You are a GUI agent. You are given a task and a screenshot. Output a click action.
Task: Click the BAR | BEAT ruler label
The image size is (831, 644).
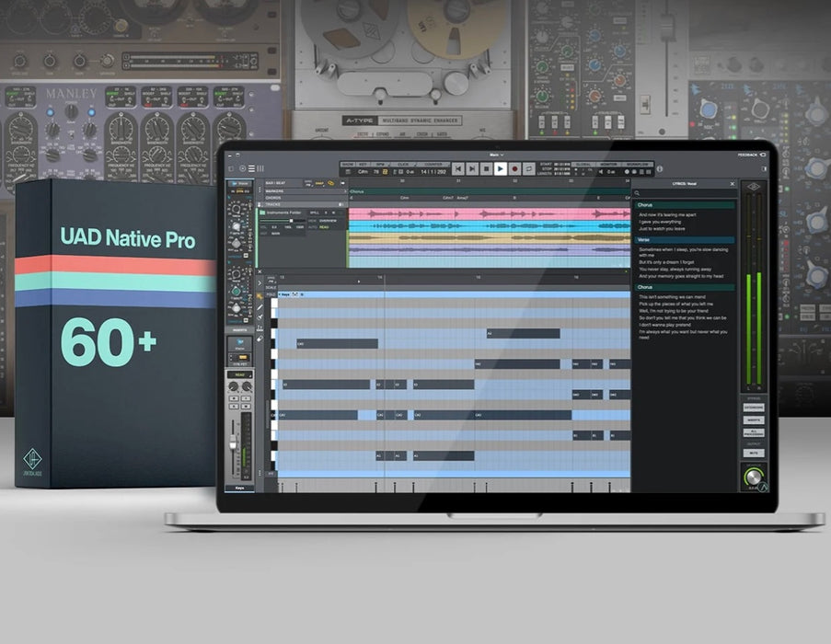click(275, 183)
